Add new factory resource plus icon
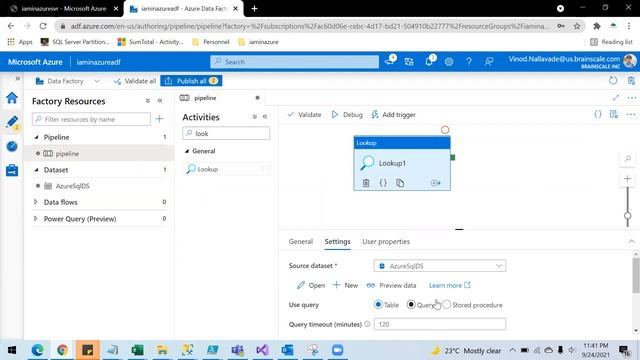The width and height of the screenshot is (640, 360). (160, 119)
